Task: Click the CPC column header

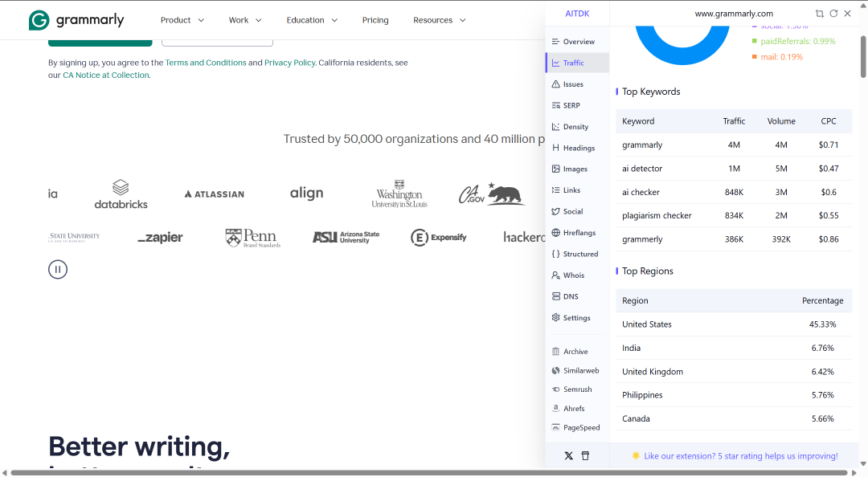Action: click(828, 121)
